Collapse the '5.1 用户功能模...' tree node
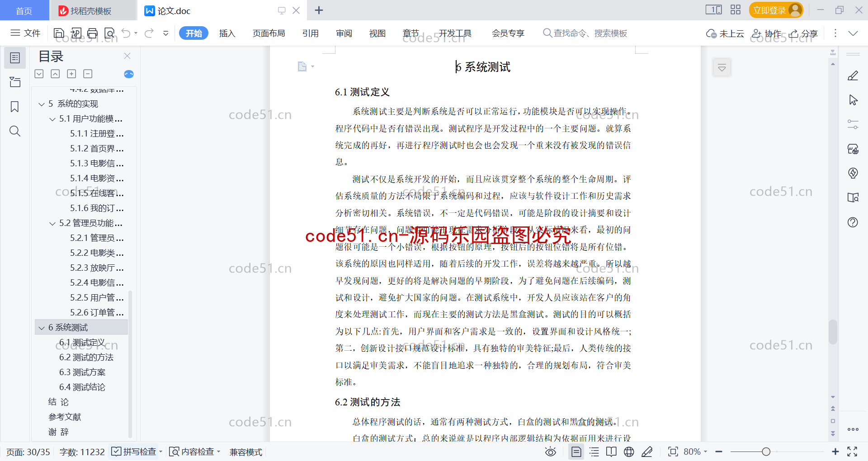The height and width of the screenshot is (461, 868). pos(52,119)
